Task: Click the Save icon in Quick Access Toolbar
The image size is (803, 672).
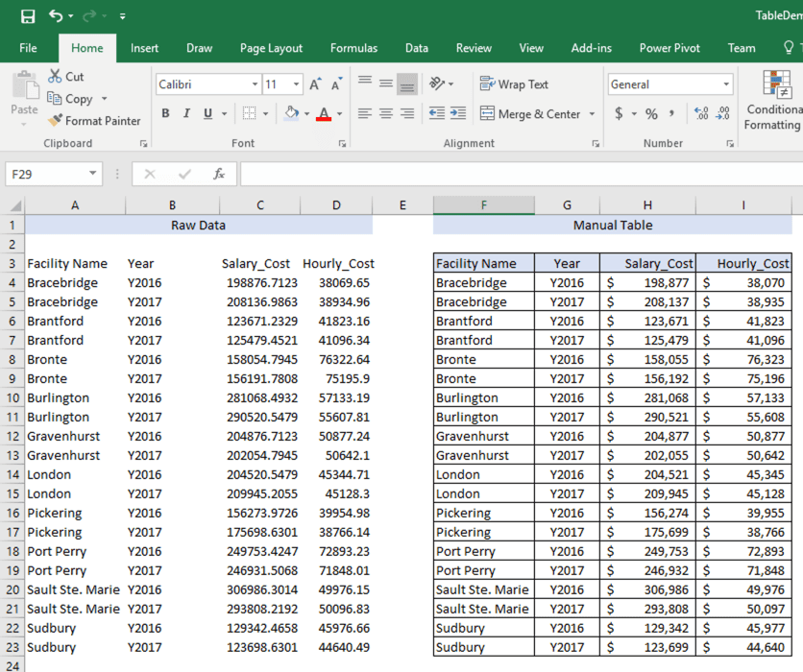Action: point(27,15)
